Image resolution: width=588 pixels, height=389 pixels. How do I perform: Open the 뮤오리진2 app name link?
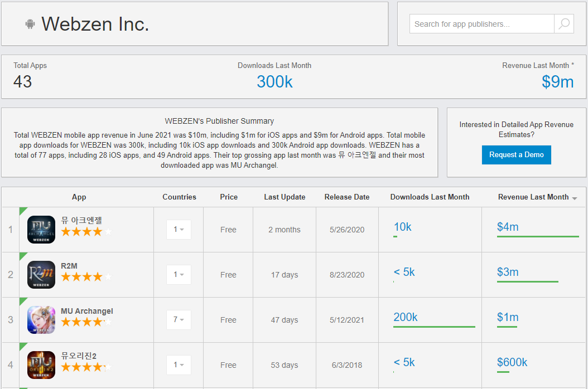click(79, 356)
